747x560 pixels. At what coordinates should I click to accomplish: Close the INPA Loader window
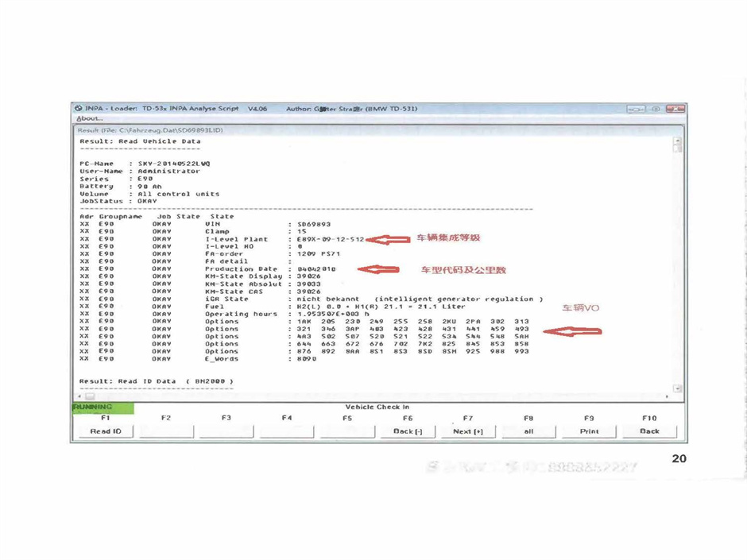tap(675, 109)
